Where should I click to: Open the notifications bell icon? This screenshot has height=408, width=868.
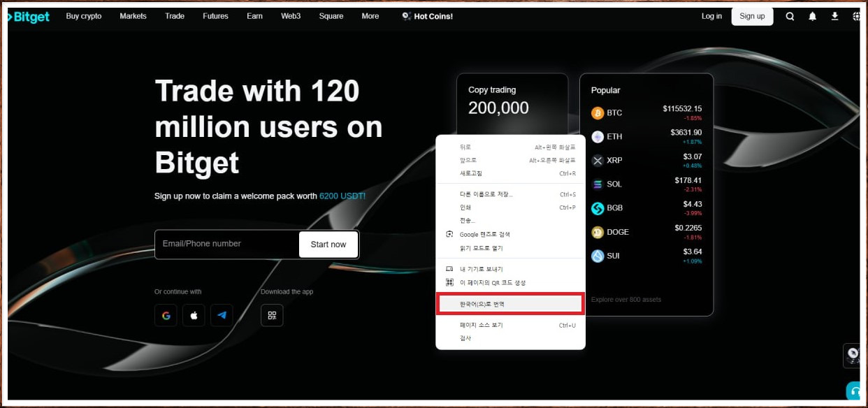[x=812, y=17]
